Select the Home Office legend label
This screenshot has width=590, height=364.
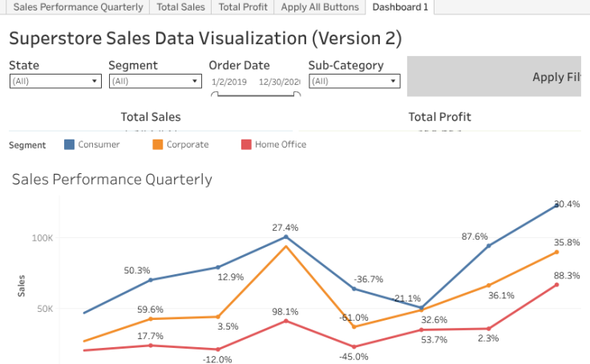point(280,144)
